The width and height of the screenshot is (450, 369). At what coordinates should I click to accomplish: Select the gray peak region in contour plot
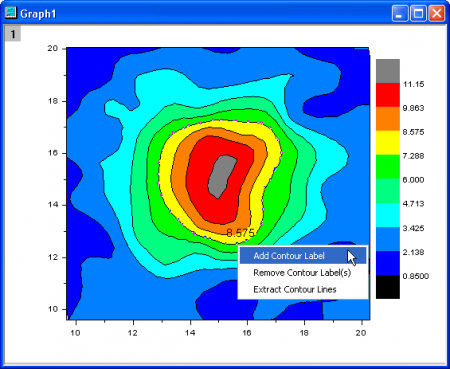pos(221,177)
